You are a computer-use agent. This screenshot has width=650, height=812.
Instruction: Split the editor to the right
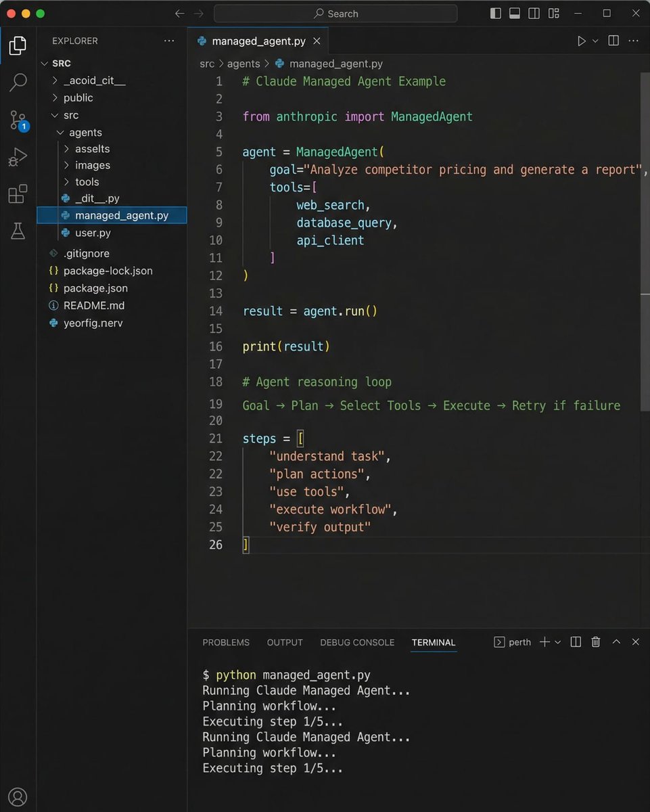tap(613, 41)
